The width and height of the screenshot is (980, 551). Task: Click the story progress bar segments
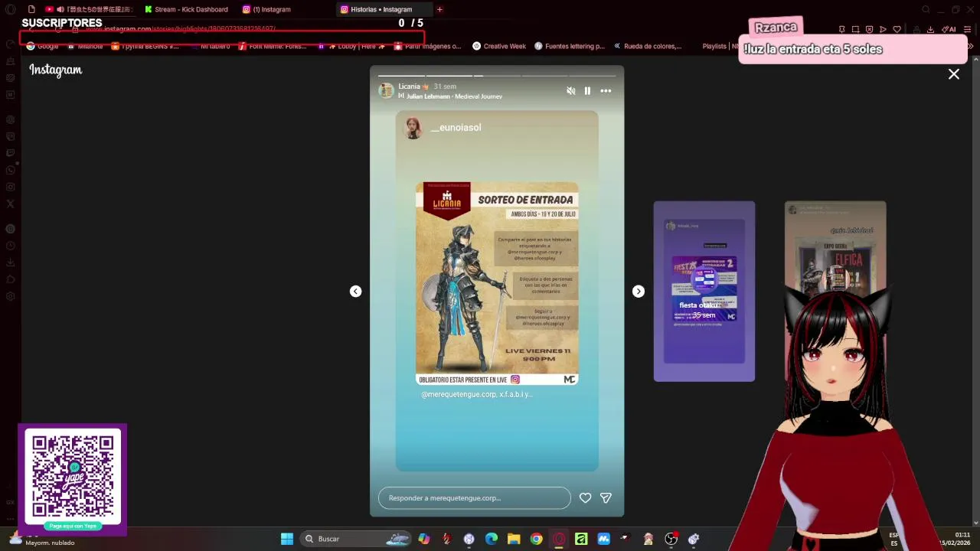coord(497,76)
